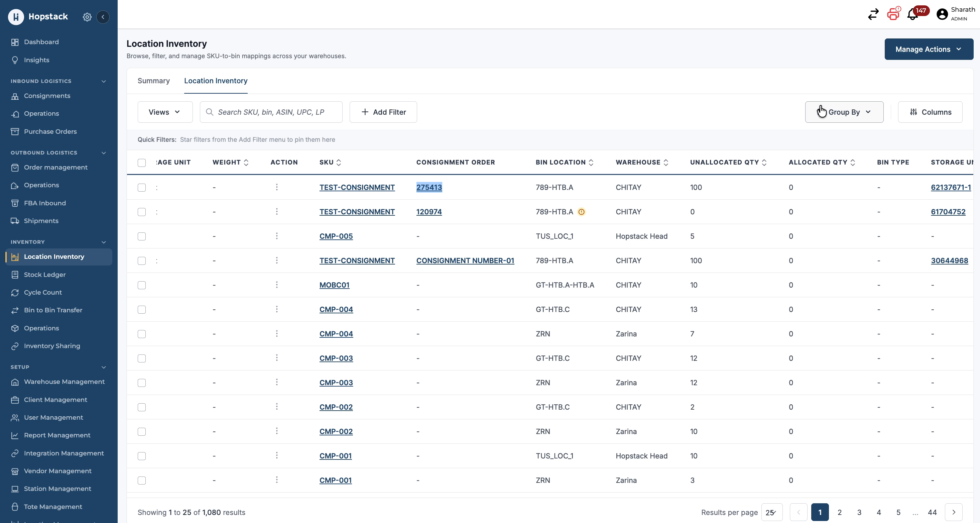Open the Columns settings button
The image size is (980, 523).
[x=930, y=112]
